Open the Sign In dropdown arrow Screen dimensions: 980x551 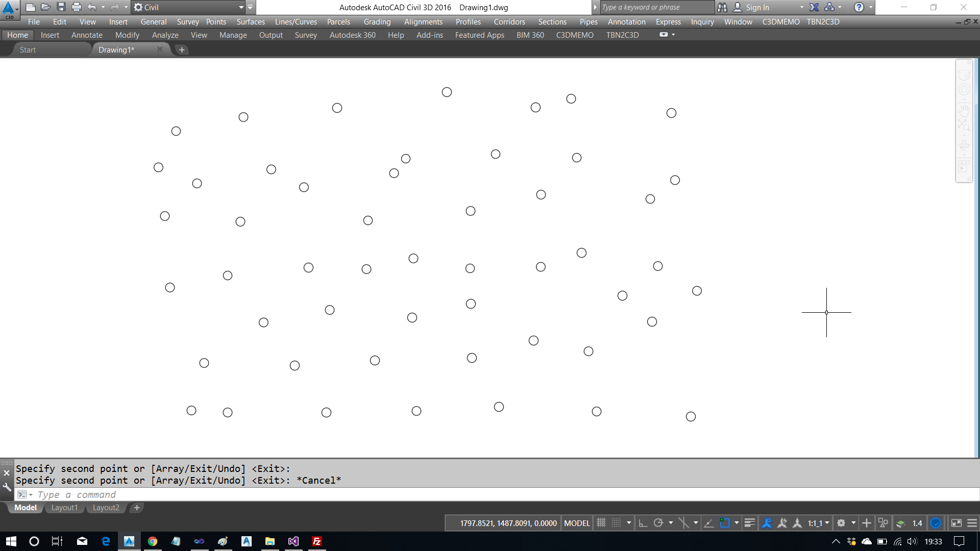pos(801,7)
